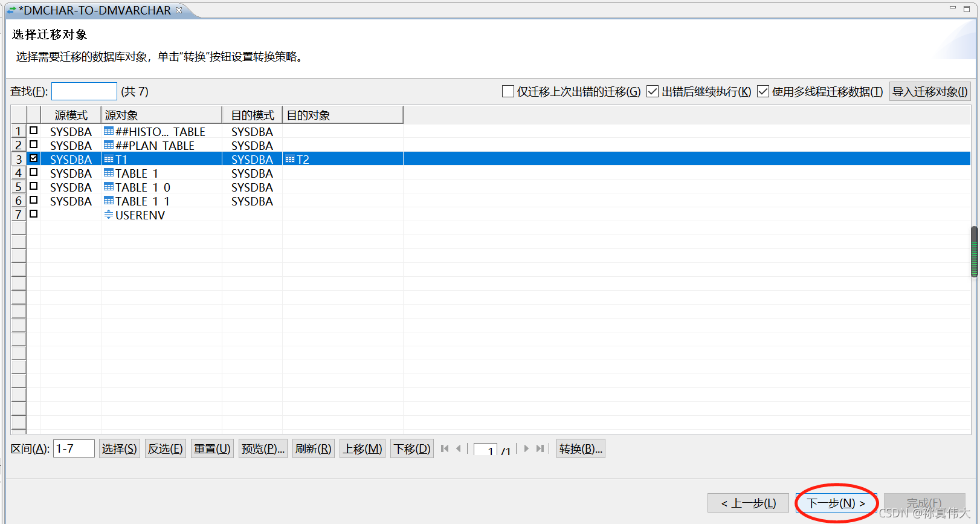
Task: Maximize the editor panel
Action: coord(967,8)
